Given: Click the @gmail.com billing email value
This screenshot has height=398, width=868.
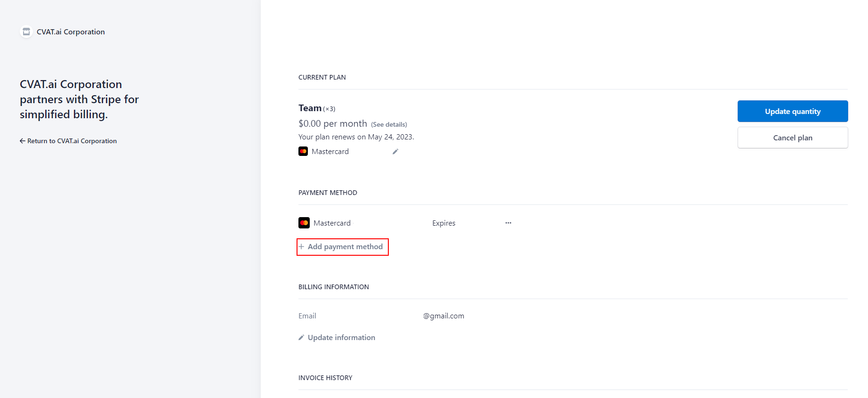Looking at the screenshot, I should (443, 316).
